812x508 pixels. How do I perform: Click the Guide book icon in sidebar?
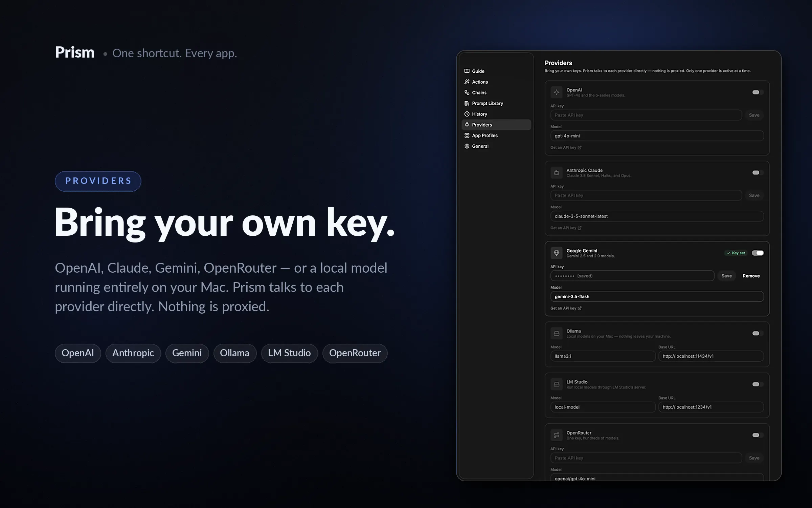click(467, 71)
